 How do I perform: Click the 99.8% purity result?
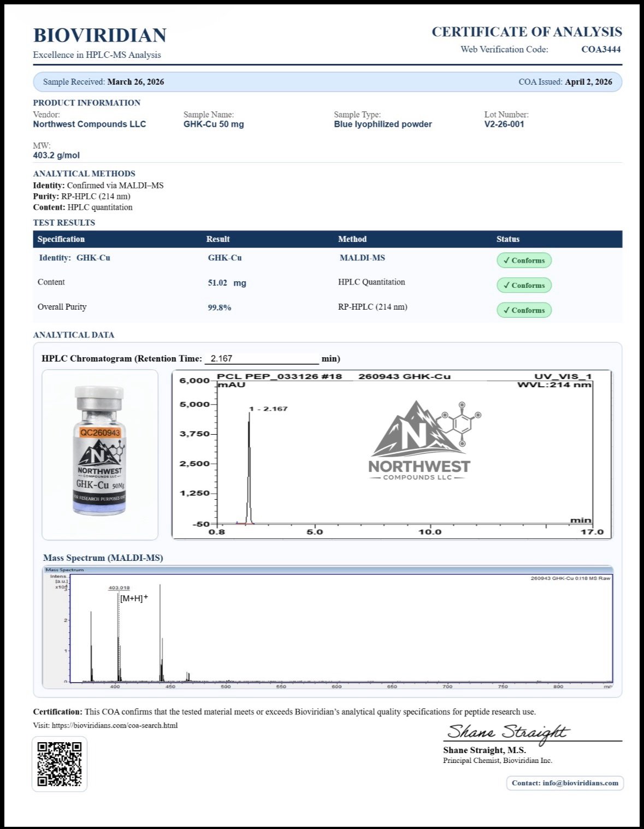pos(219,307)
